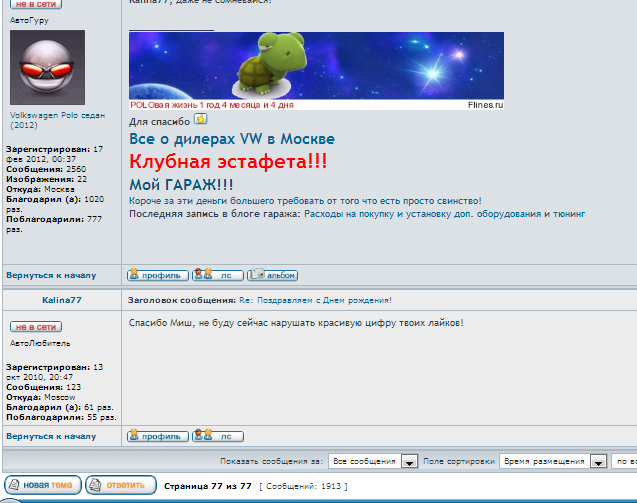Open first poster's profile via 'профиль' button
637x503 pixels.
[x=158, y=274]
